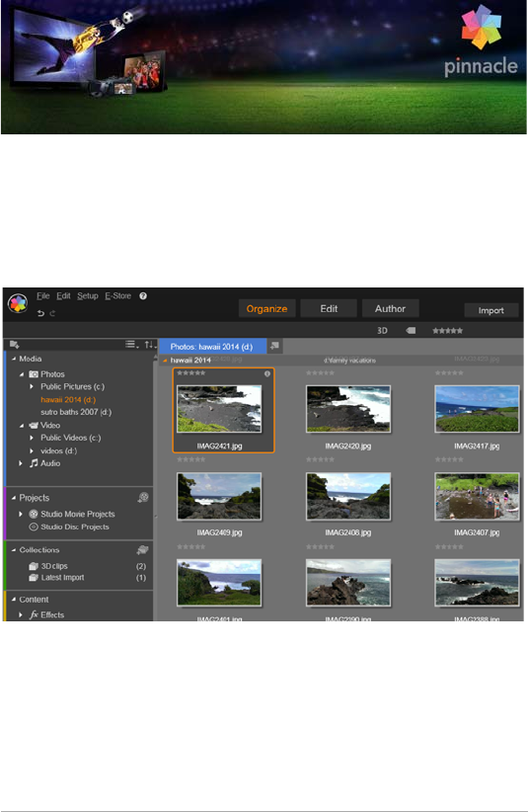Open the help question mark icon
528x812 pixels.
[x=143, y=295]
